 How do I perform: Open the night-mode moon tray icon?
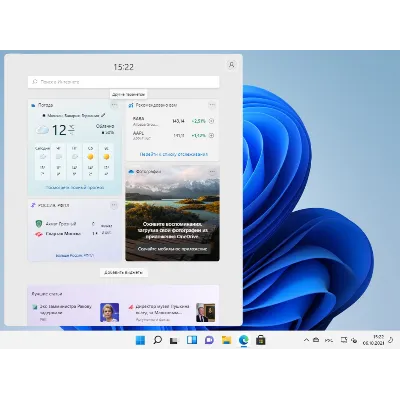(x=391, y=340)
